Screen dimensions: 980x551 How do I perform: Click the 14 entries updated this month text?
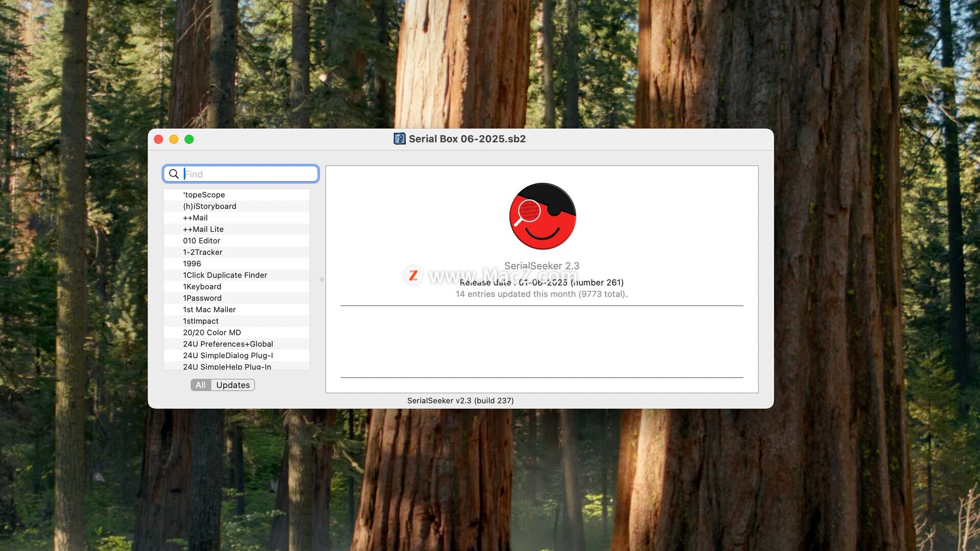click(x=542, y=294)
